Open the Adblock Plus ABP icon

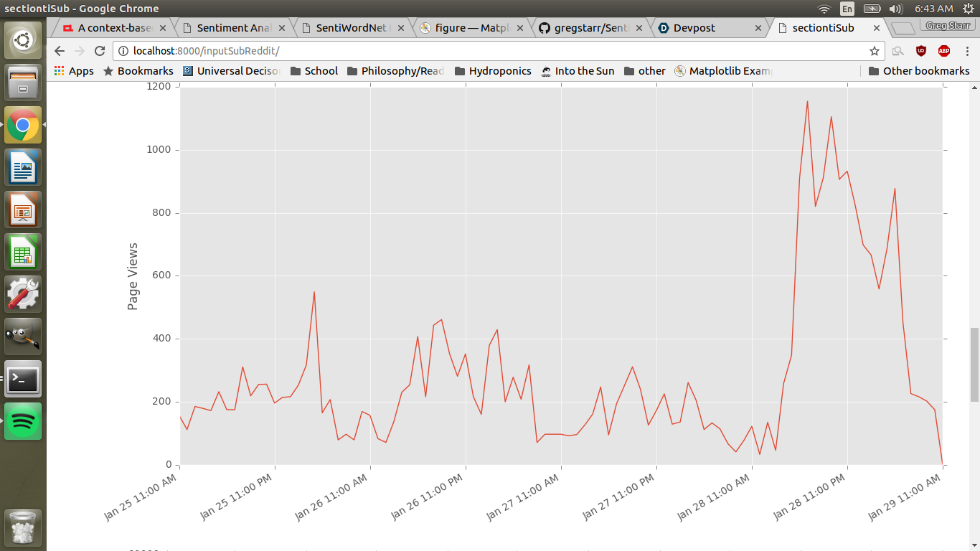(x=944, y=51)
